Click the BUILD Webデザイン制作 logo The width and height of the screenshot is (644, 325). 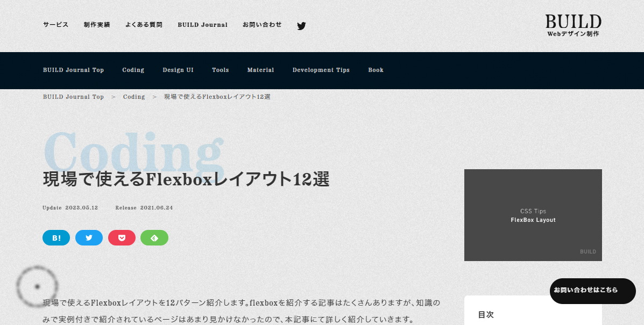(574, 25)
